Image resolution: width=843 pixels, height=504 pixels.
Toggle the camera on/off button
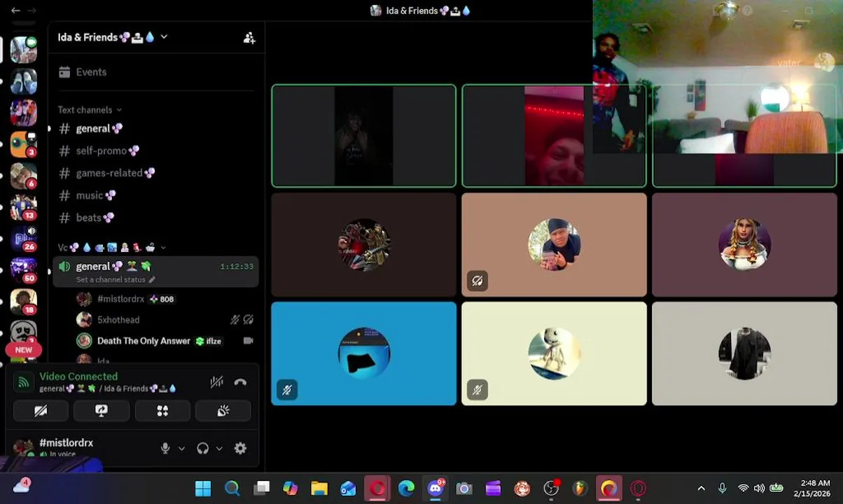pyautogui.click(x=41, y=411)
